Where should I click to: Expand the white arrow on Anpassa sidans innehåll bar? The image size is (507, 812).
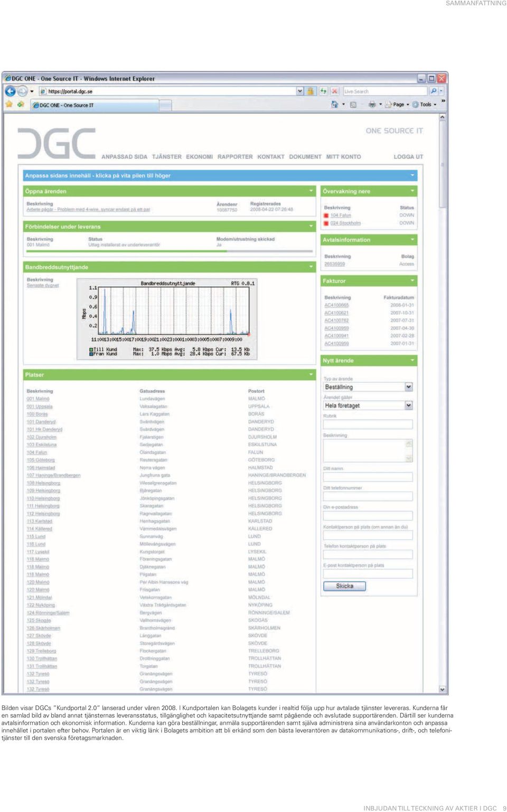pos(412,175)
